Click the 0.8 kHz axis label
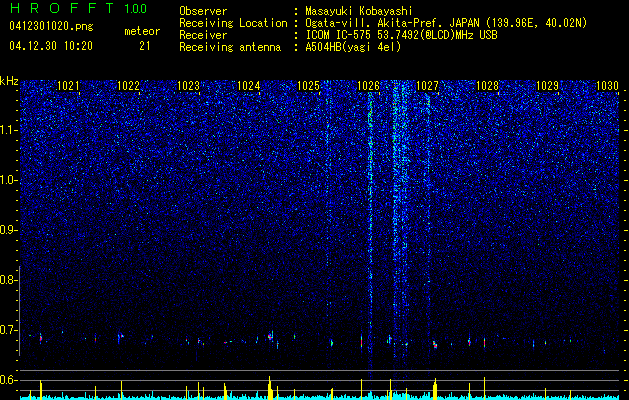The width and height of the screenshot is (629, 400). point(8,280)
